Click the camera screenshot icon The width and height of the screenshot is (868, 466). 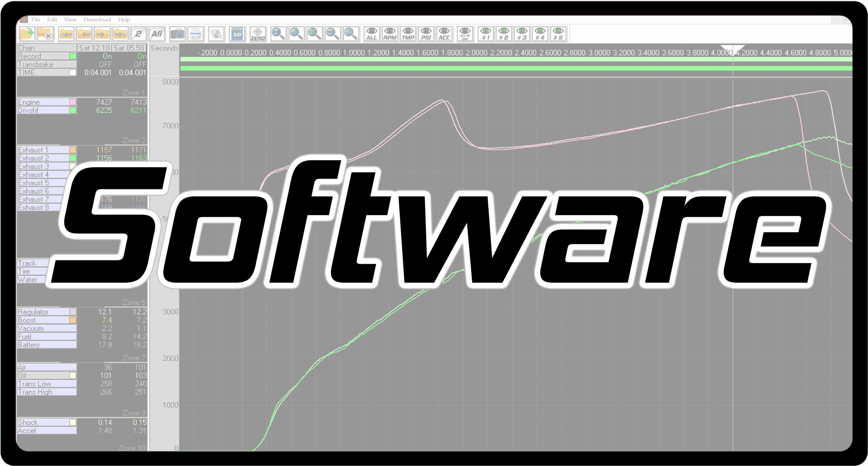(178, 34)
